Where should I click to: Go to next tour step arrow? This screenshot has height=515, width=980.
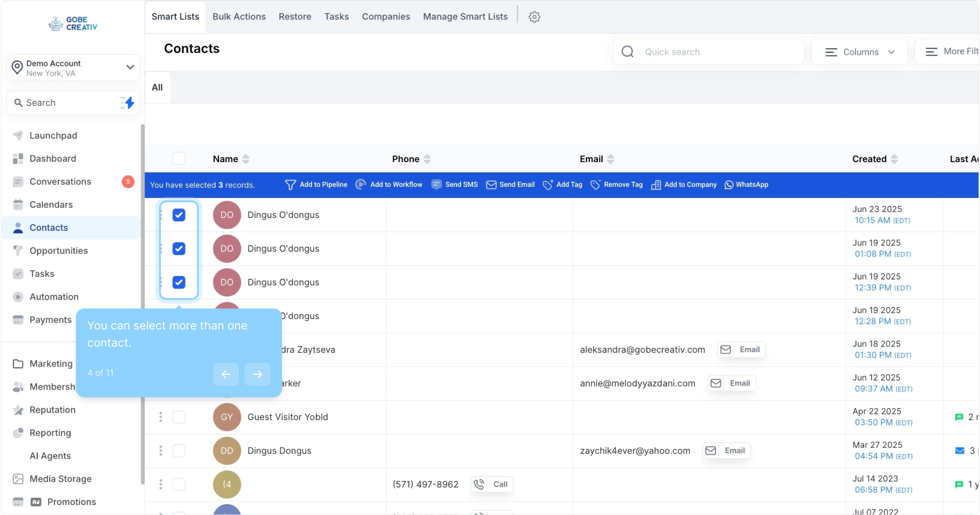(x=257, y=374)
